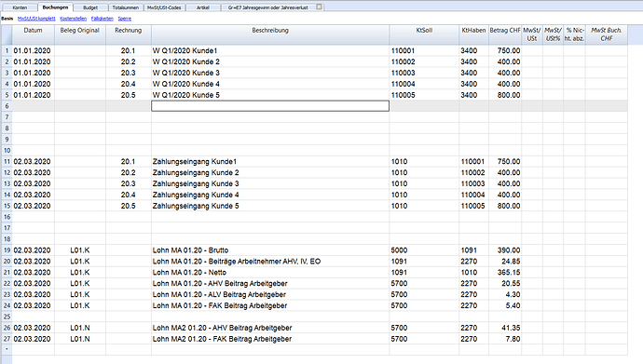Image resolution: width=643 pixels, height=364 pixels.
Task: Click the KtHaben column header
Action: [473, 34]
